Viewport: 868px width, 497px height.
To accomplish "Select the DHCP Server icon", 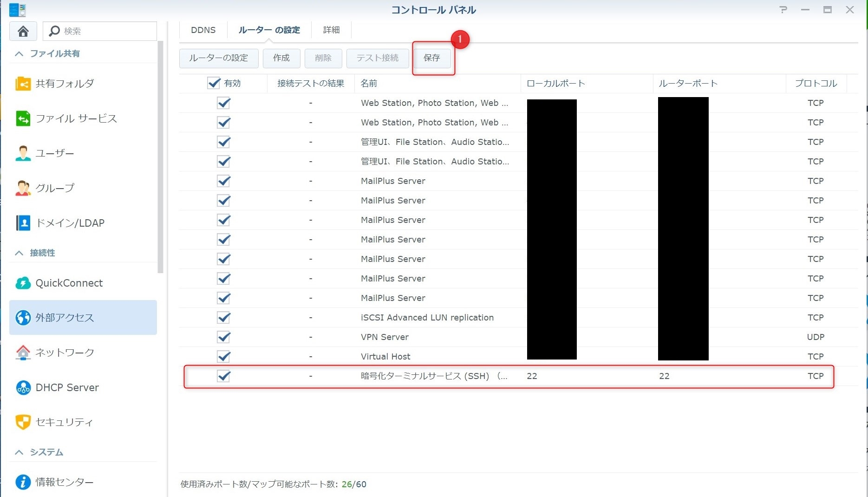I will [23, 387].
